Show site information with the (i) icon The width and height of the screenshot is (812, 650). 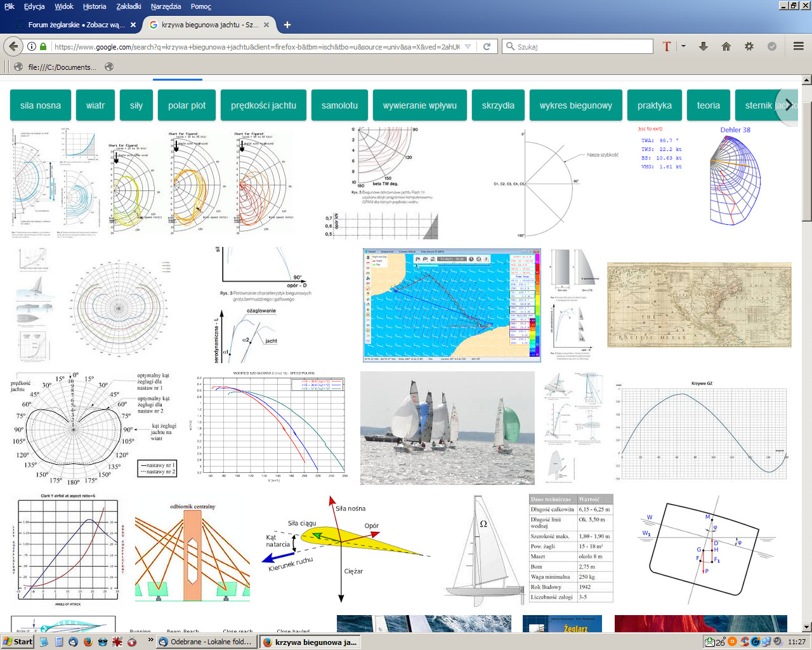[x=31, y=46]
